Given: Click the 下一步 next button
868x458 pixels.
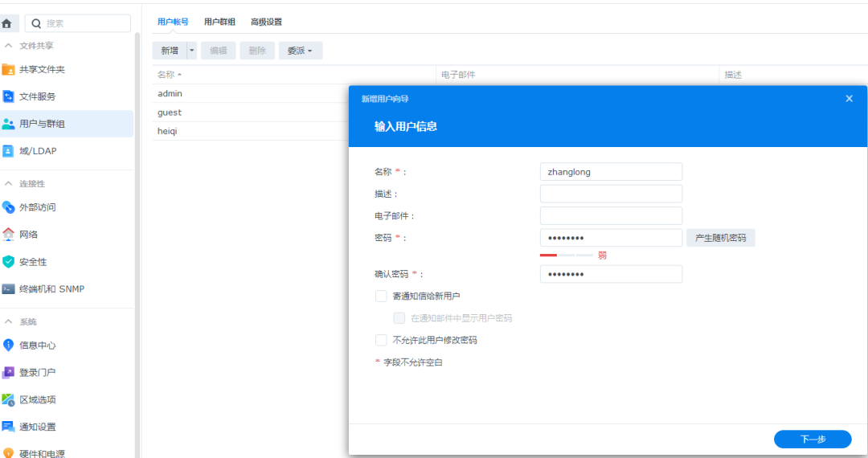Looking at the screenshot, I should coord(812,439).
